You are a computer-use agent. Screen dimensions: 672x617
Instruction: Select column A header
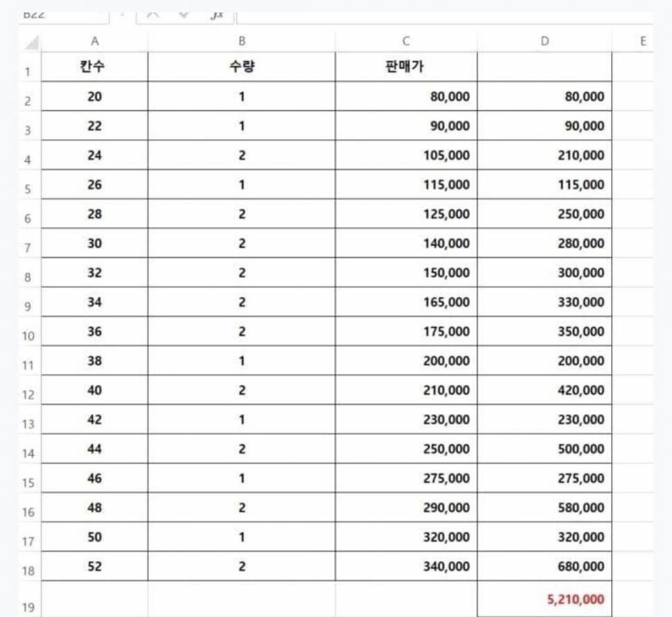(x=95, y=41)
